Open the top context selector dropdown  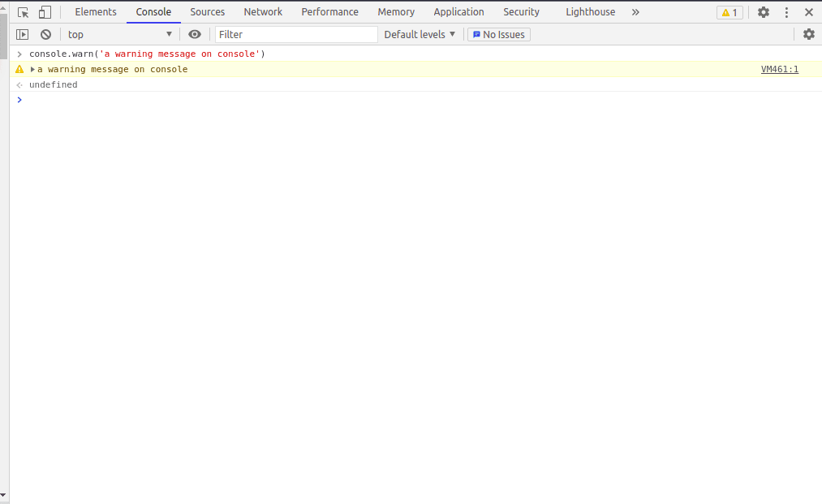pyautogui.click(x=120, y=35)
